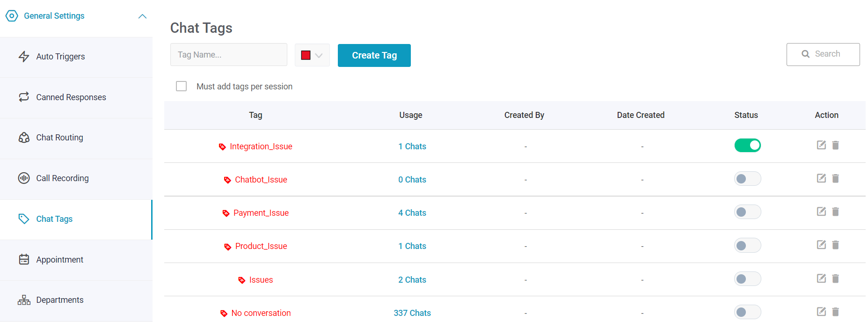Viewport: 868px width, 322px height.
Task: Delete the No conversation tag
Action: (x=836, y=312)
